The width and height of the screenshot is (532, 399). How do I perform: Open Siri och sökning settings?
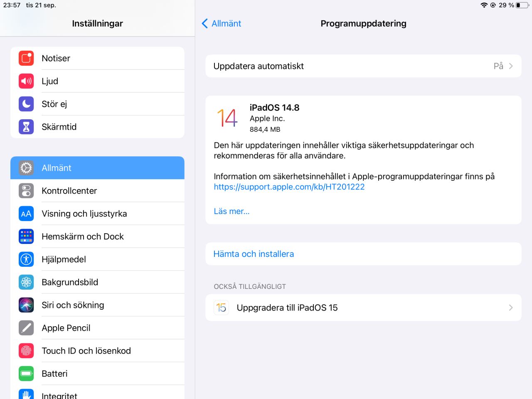point(97,305)
